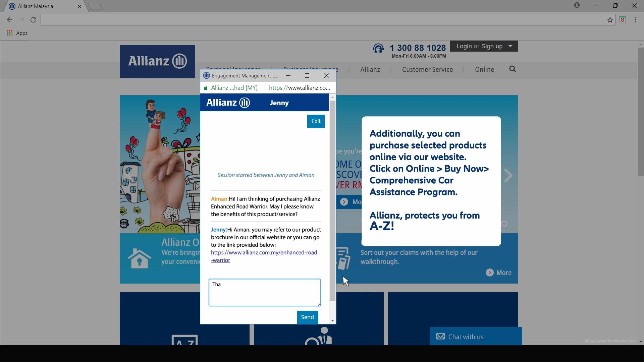The image size is (644, 362).
Task: Click the chat popup URL text
Action: (x=300, y=88)
